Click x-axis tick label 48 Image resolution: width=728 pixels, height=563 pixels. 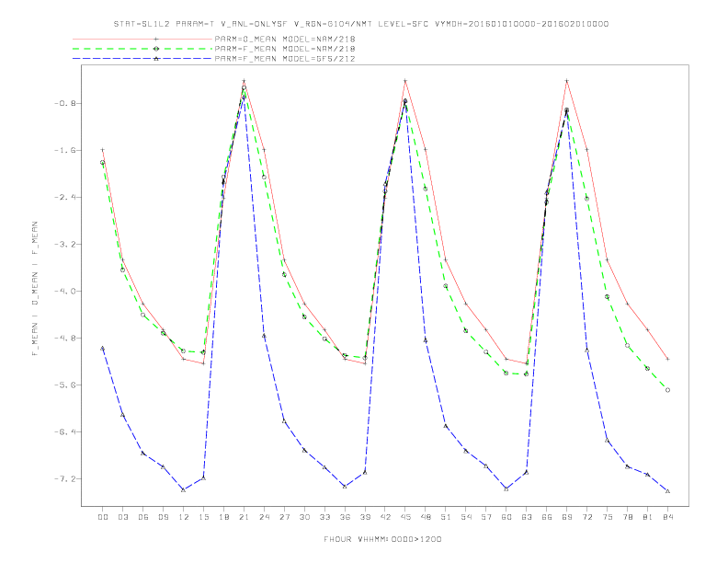click(426, 517)
